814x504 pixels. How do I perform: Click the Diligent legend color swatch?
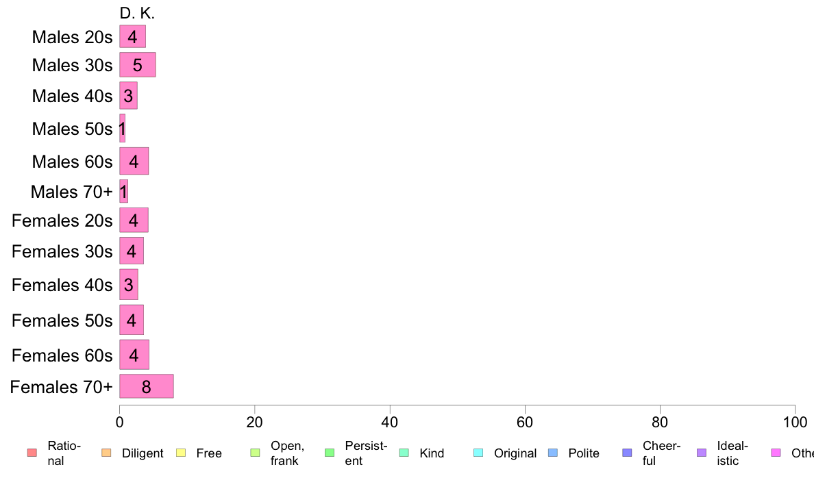point(106,453)
